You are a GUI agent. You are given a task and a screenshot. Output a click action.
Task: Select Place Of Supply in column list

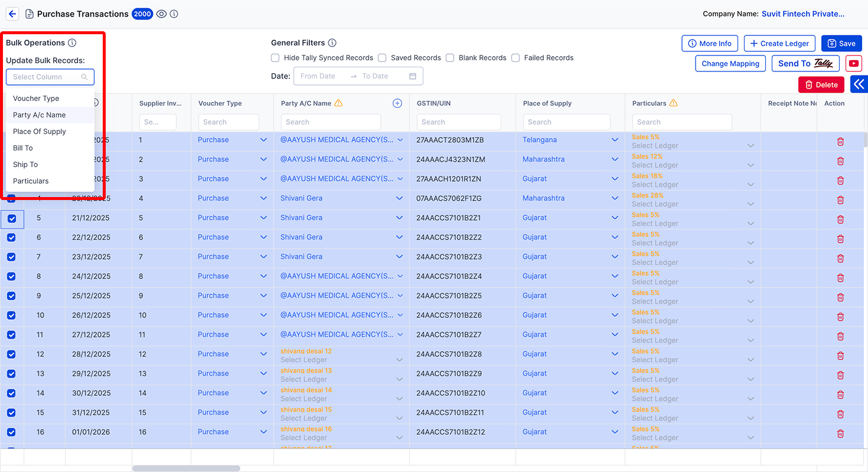tap(50, 132)
